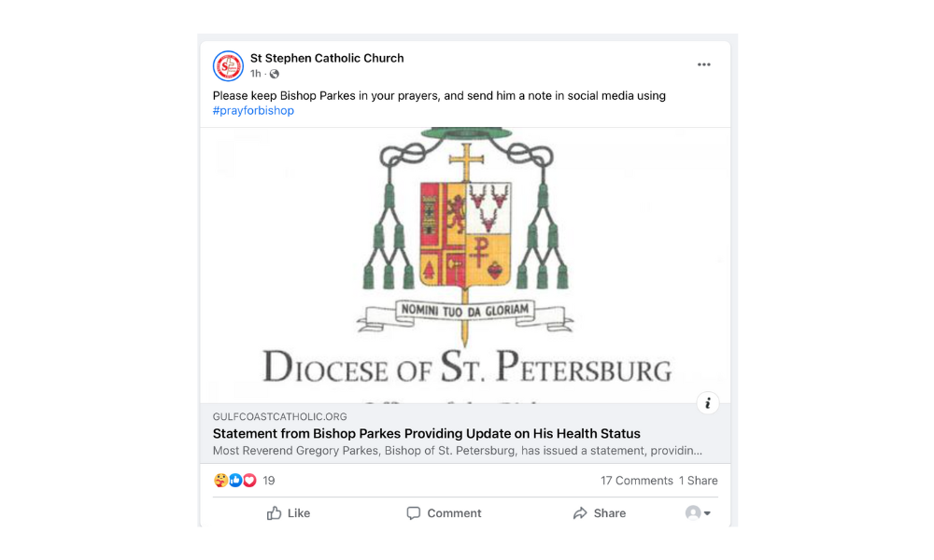Toggle Like on the post

point(289,512)
